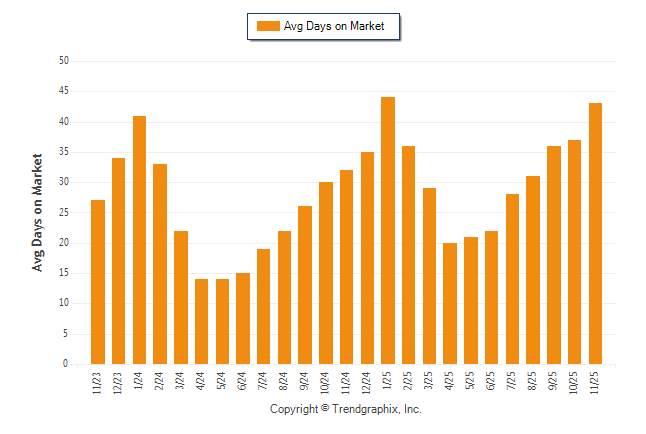Screen dimensions: 646x434
Task: Select the bar for 12/24
Action: 367,258
